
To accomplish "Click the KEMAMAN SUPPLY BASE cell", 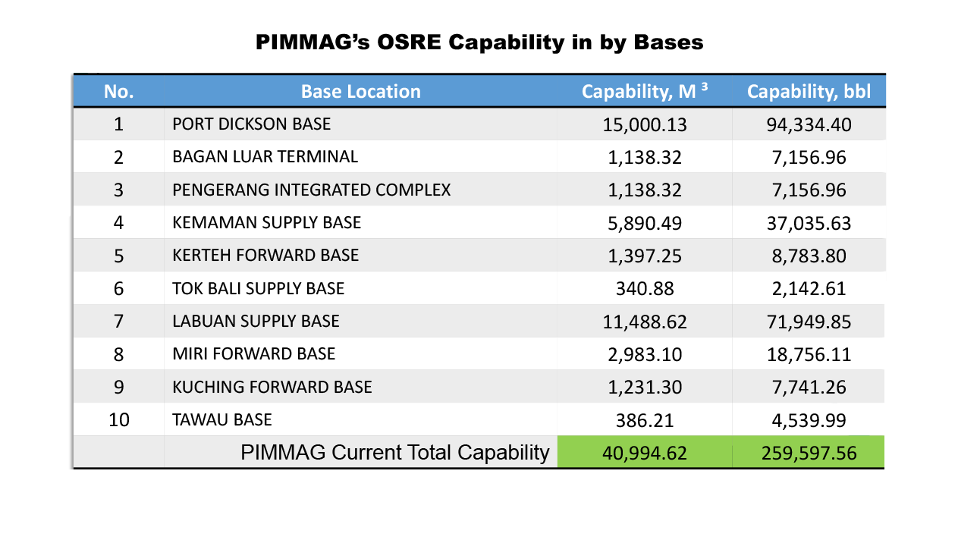I will pyautogui.click(x=267, y=223).
